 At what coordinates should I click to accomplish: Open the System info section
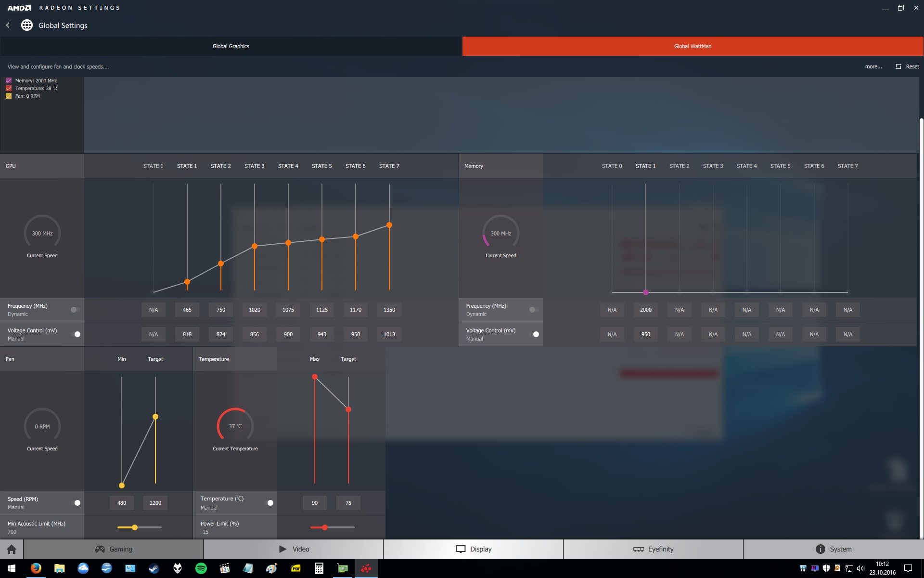pyautogui.click(x=833, y=549)
